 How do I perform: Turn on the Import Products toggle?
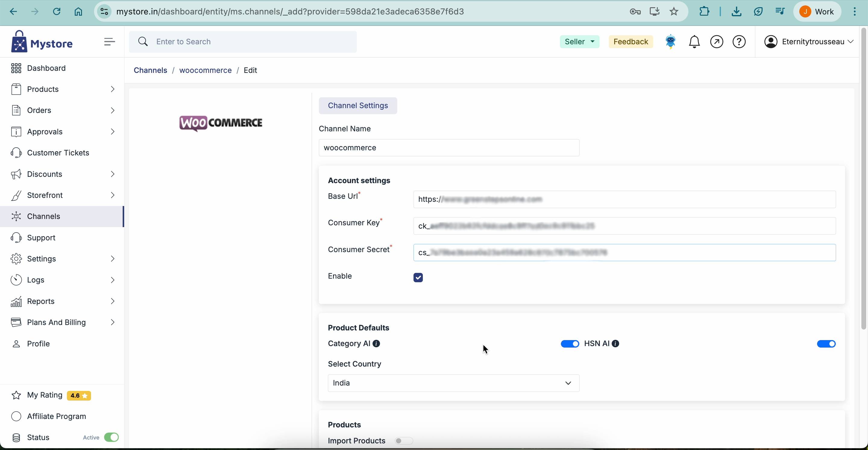404,441
